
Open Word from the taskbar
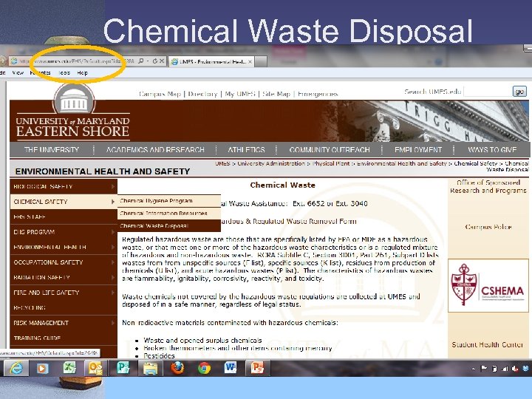tap(231, 368)
